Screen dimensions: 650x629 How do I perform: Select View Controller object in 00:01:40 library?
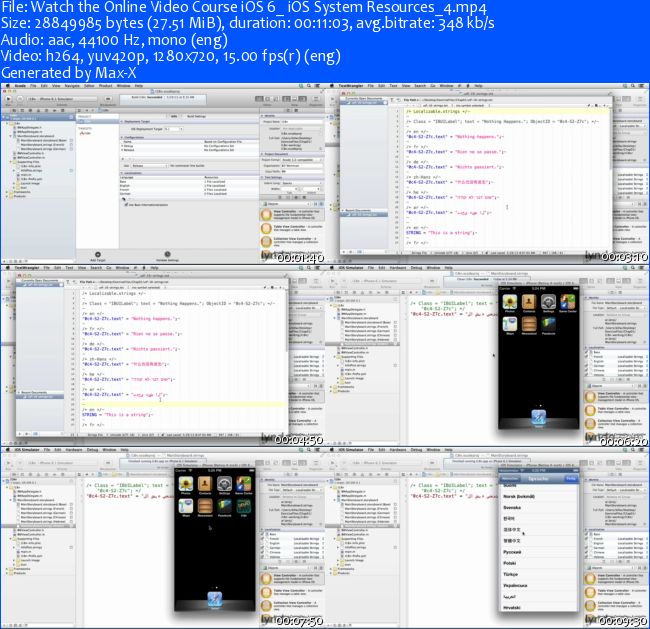click(292, 215)
